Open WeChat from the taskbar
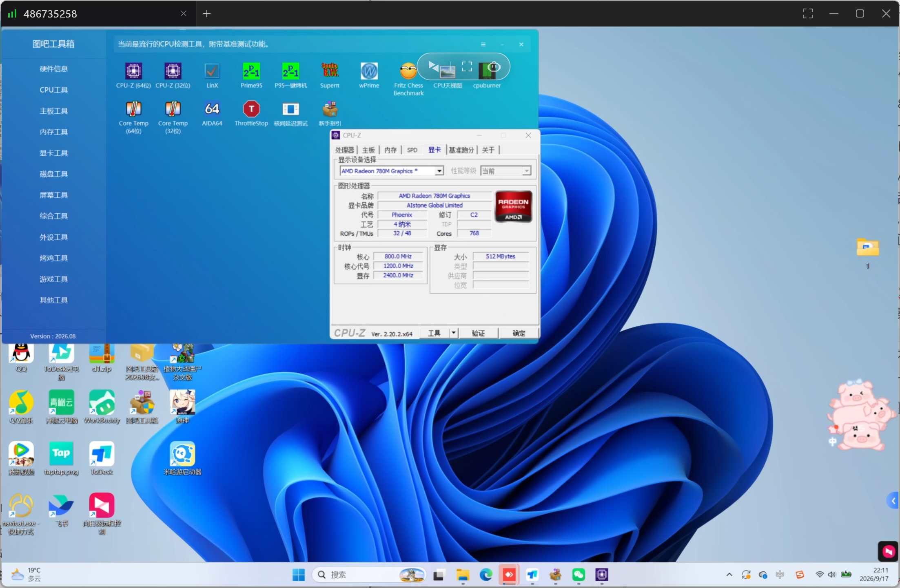Screen dimensions: 900x588 pyautogui.click(x=579, y=575)
